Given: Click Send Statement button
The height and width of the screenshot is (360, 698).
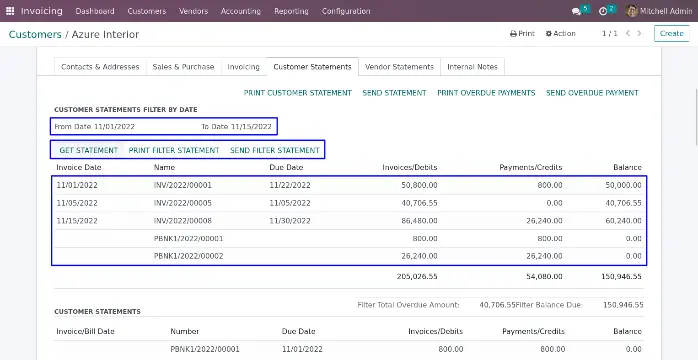Looking at the screenshot, I should tap(394, 93).
